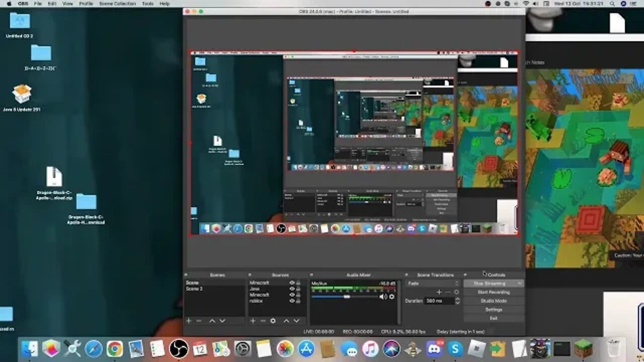Hide the Java source with eye icon
644x362 pixels.
(292, 289)
